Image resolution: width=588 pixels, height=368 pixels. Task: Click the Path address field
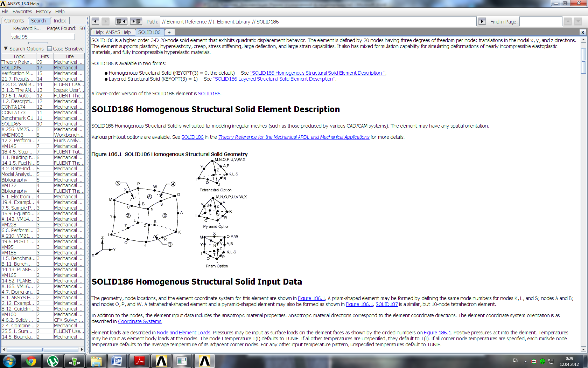(x=318, y=21)
